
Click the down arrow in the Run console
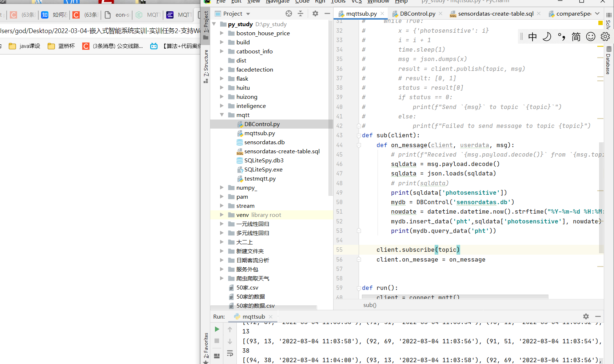point(230,341)
